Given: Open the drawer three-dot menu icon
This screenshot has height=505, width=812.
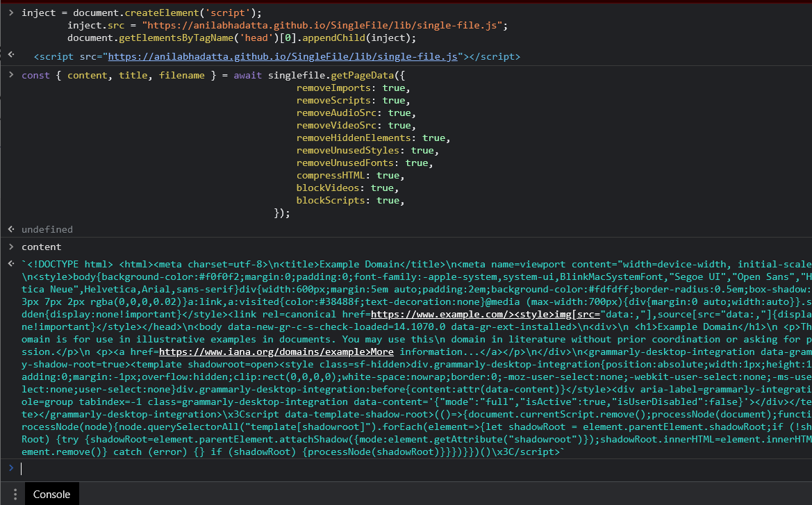Looking at the screenshot, I should tap(15, 494).
